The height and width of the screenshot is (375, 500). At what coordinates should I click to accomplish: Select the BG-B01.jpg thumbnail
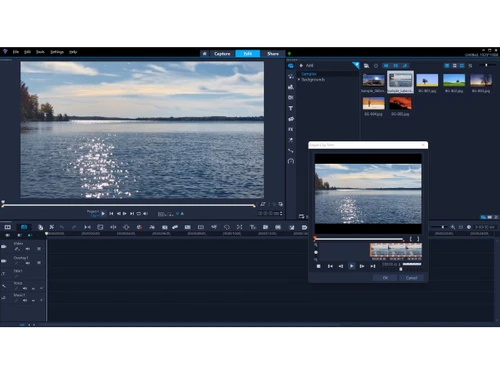(427, 80)
